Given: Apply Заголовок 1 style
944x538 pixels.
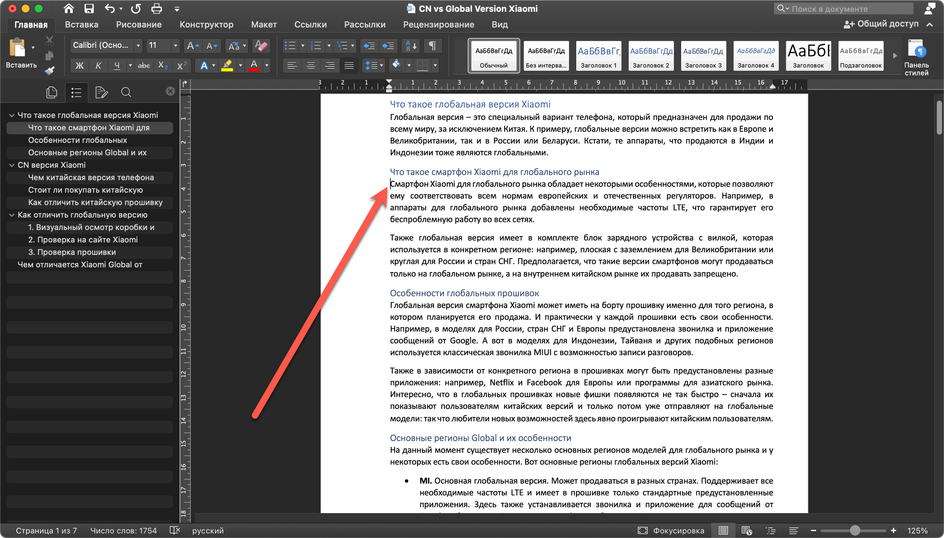Looking at the screenshot, I should point(598,56).
